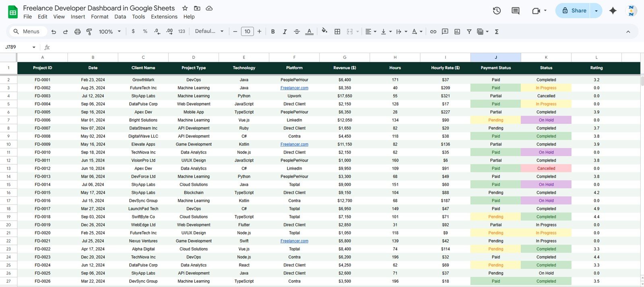The height and width of the screenshot is (287, 644).
Task: Click the Functions sigma icon
Action: point(497,32)
